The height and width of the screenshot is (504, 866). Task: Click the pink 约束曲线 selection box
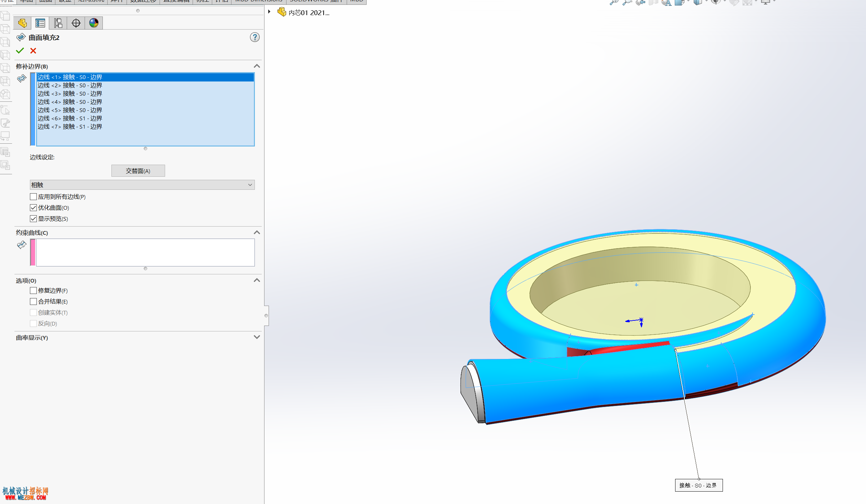coord(145,252)
